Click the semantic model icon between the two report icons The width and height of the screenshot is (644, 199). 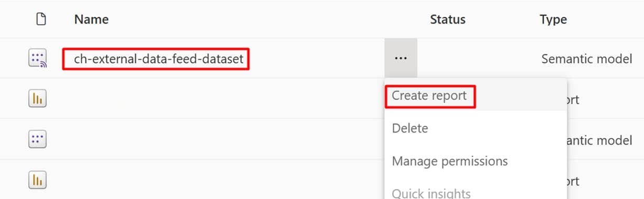37,139
